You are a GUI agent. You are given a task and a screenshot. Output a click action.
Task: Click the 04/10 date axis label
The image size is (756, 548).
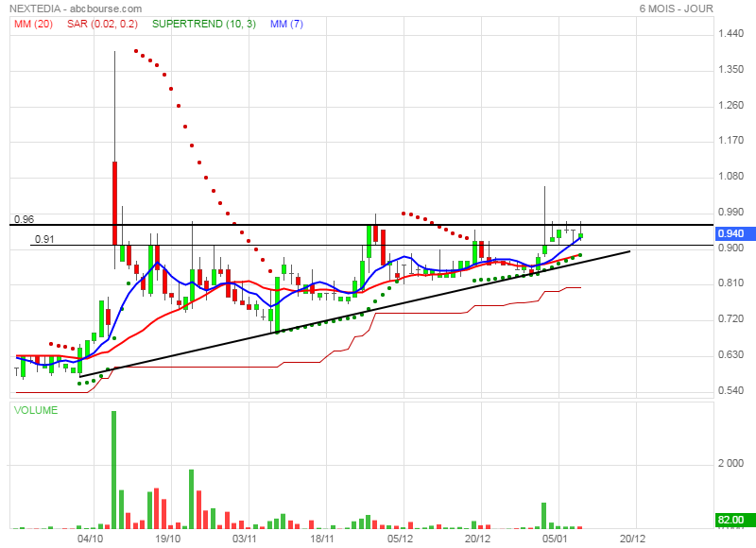[x=90, y=539]
